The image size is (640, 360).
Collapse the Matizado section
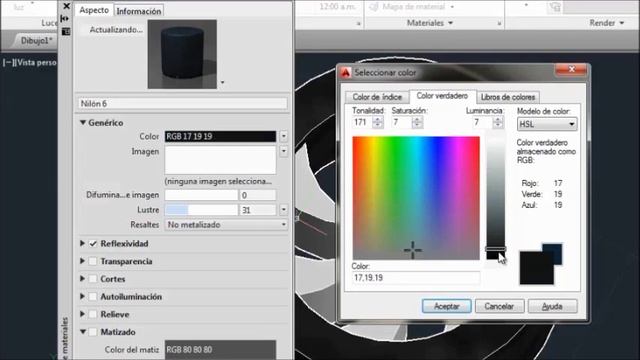[x=83, y=332]
